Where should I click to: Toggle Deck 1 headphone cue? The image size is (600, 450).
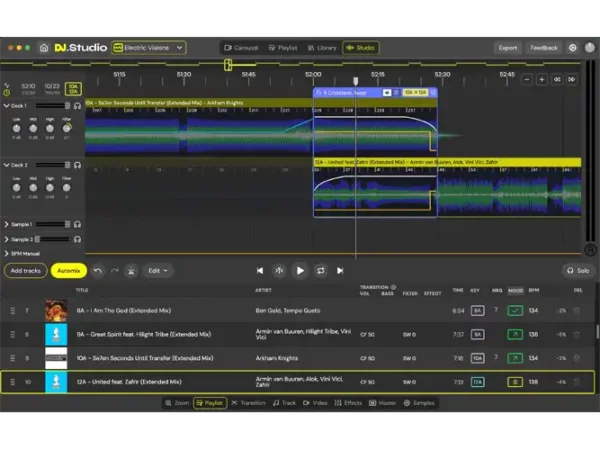(x=77, y=106)
